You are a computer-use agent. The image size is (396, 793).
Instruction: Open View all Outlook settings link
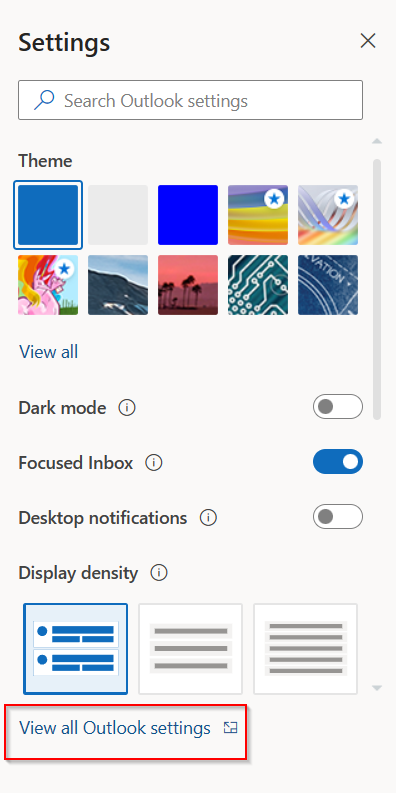coord(115,728)
